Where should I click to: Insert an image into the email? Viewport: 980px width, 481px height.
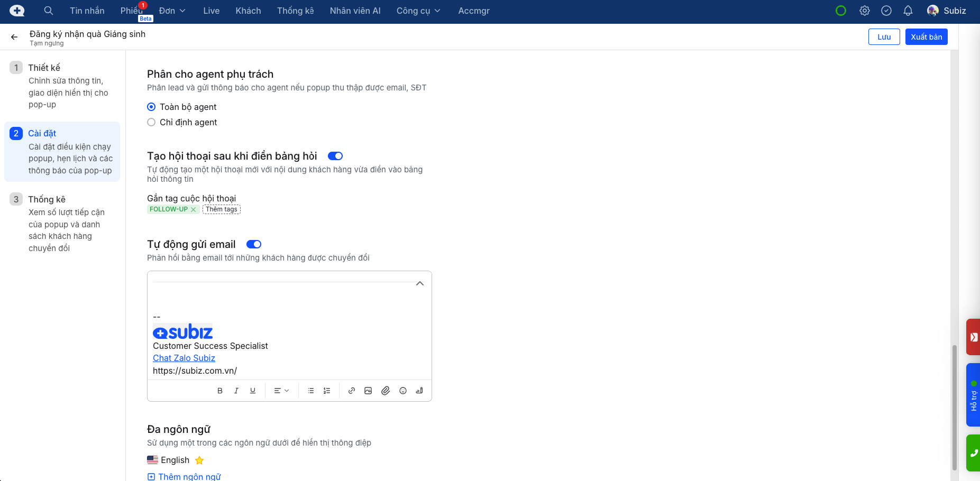pyautogui.click(x=368, y=391)
